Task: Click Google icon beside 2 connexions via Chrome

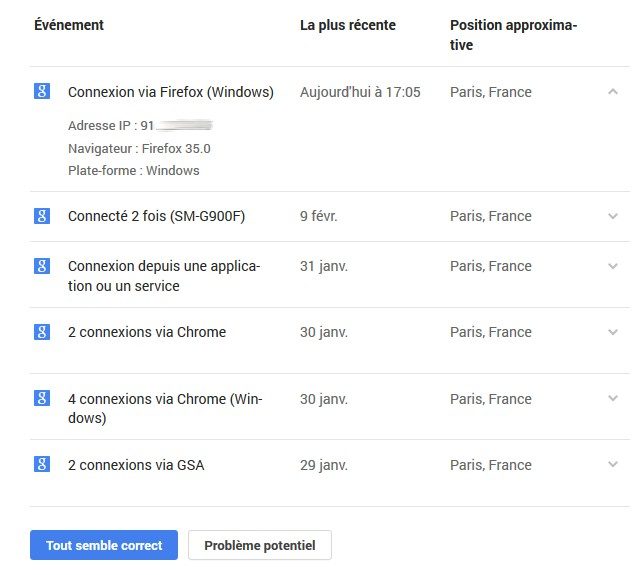Action: click(42, 331)
